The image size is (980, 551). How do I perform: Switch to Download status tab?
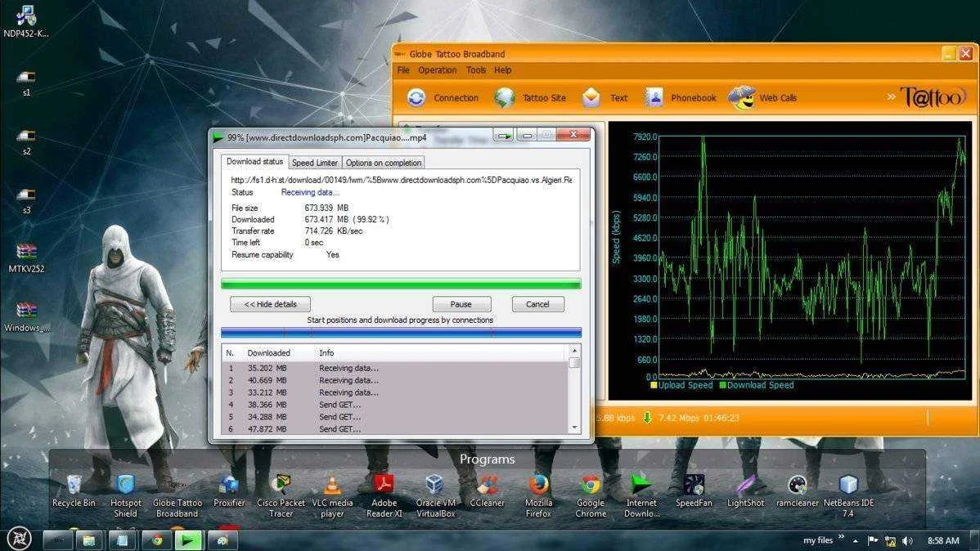pos(254,162)
